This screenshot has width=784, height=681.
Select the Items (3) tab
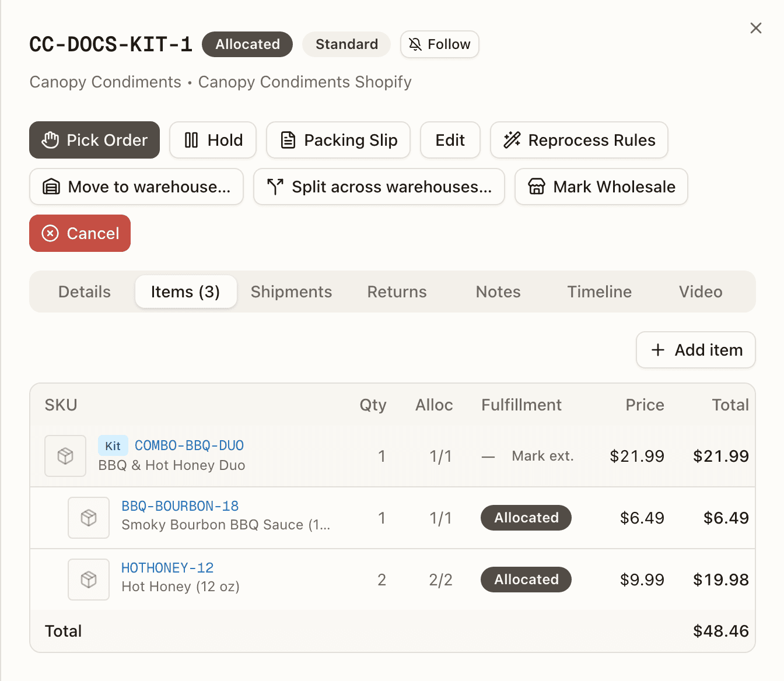pos(185,292)
